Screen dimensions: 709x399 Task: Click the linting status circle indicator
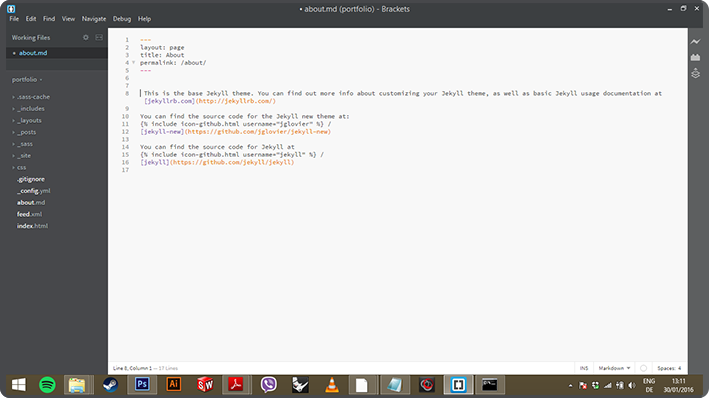[643, 368]
